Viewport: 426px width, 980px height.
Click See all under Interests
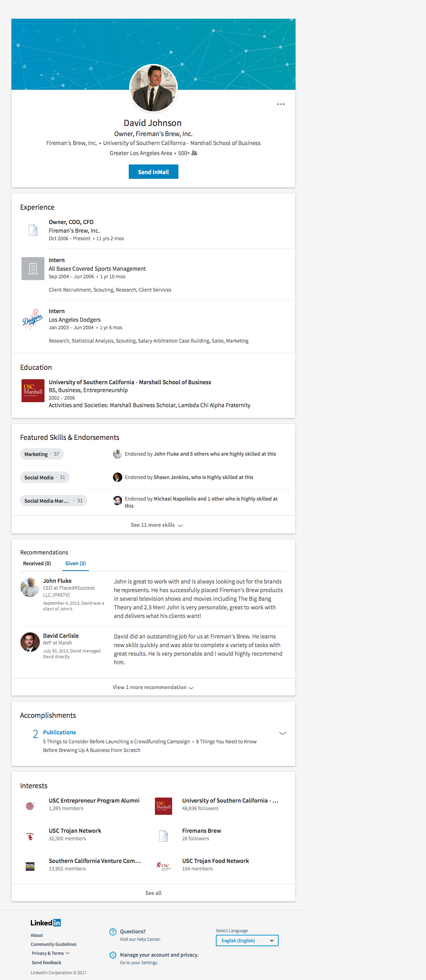tap(153, 892)
